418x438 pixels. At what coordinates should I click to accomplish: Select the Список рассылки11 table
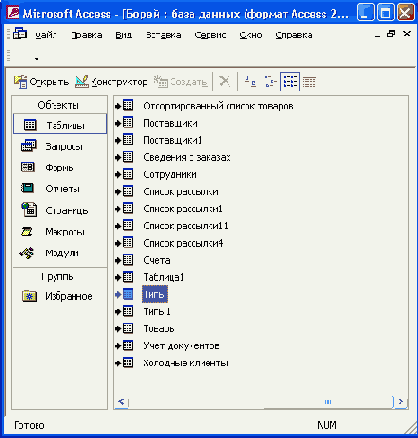186,226
